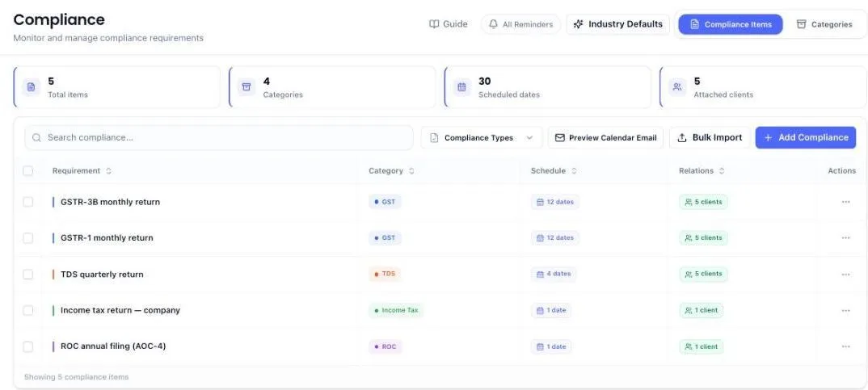The image size is (868, 390).
Task: Open 1 date badge for Income tax return
Action: tap(551, 310)
